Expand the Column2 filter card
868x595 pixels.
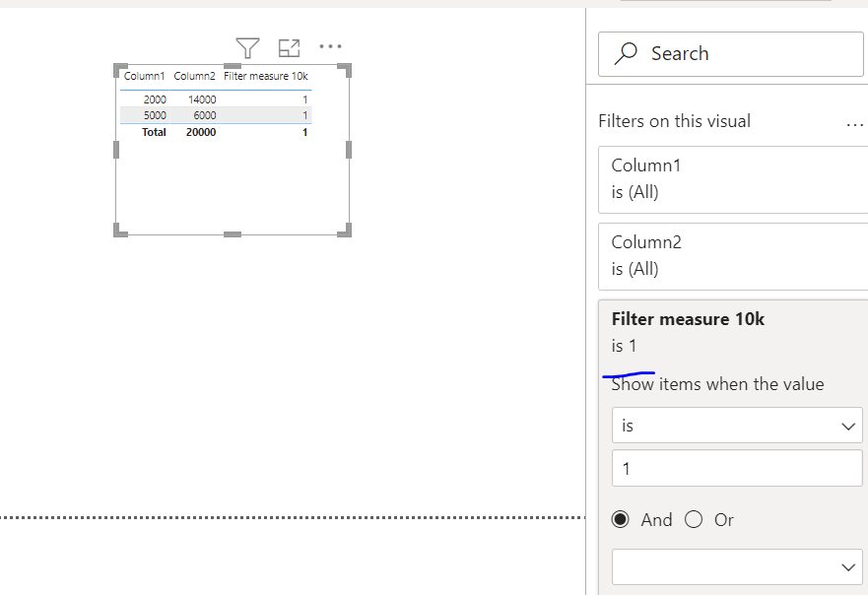733,256
